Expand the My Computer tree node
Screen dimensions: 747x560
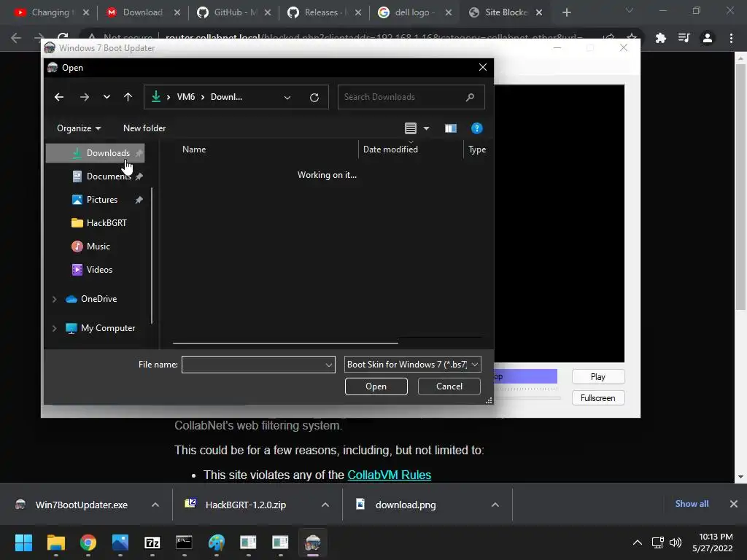click(54, 328)
